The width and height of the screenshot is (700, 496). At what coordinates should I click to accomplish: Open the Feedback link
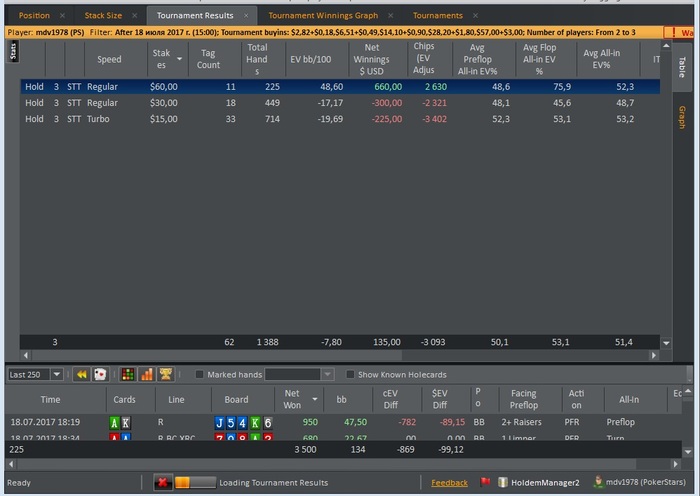point(449,483)
